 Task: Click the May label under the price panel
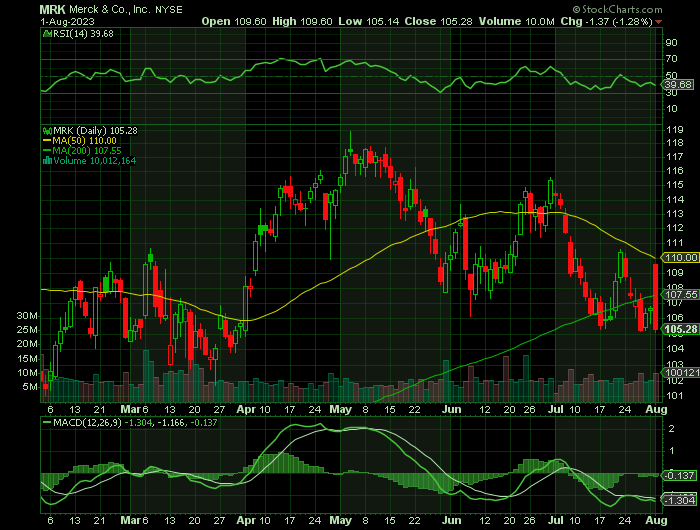pos(341,409)
